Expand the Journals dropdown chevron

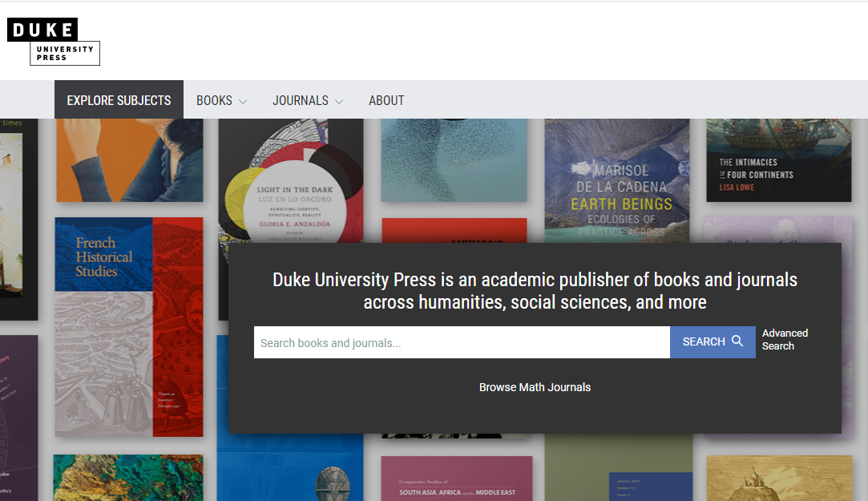coord(339,101)
